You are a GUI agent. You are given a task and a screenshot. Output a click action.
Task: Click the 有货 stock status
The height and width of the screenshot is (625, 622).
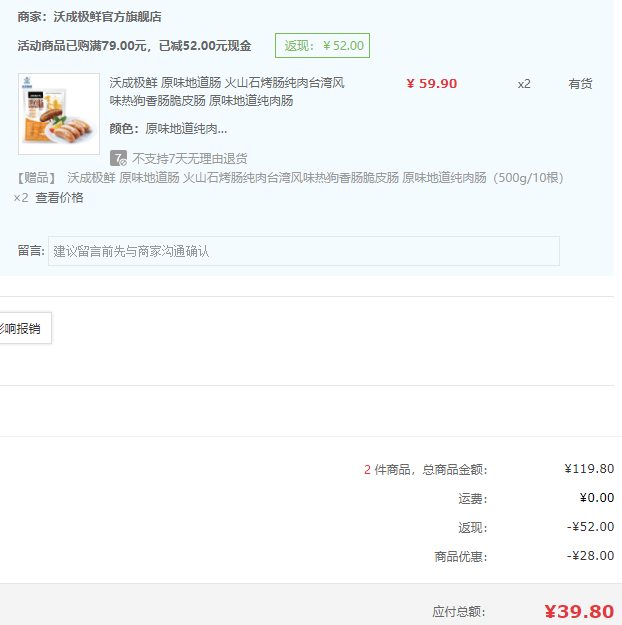tap(580, 84)
